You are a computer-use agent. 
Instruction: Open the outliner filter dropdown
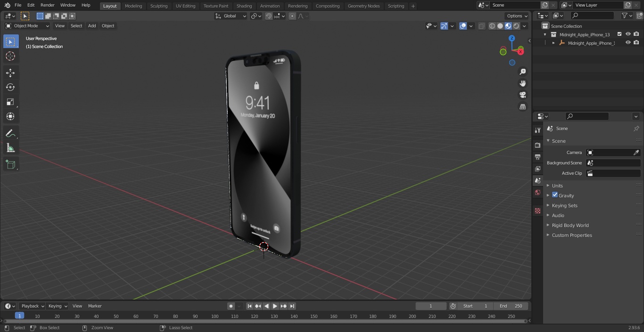627,16
